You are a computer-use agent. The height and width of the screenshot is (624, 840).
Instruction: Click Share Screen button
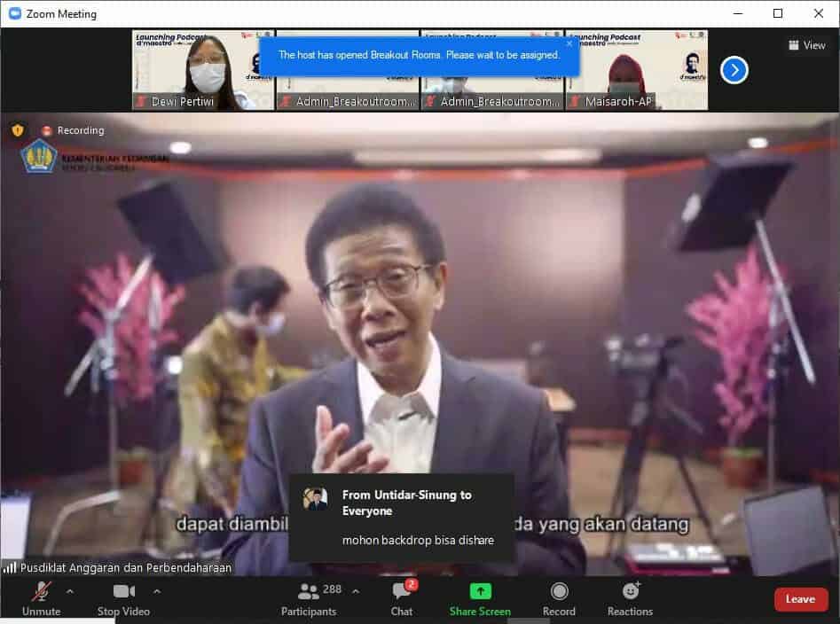480,599
